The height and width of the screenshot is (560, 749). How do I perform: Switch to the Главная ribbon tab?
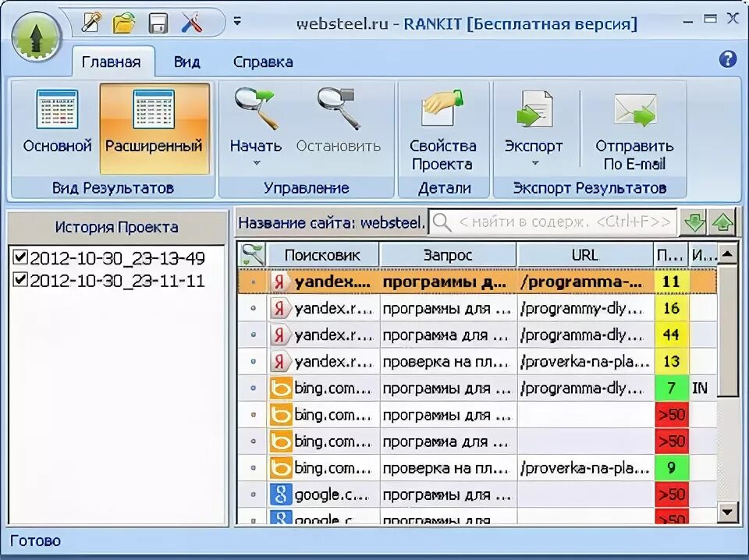(112, 62)
